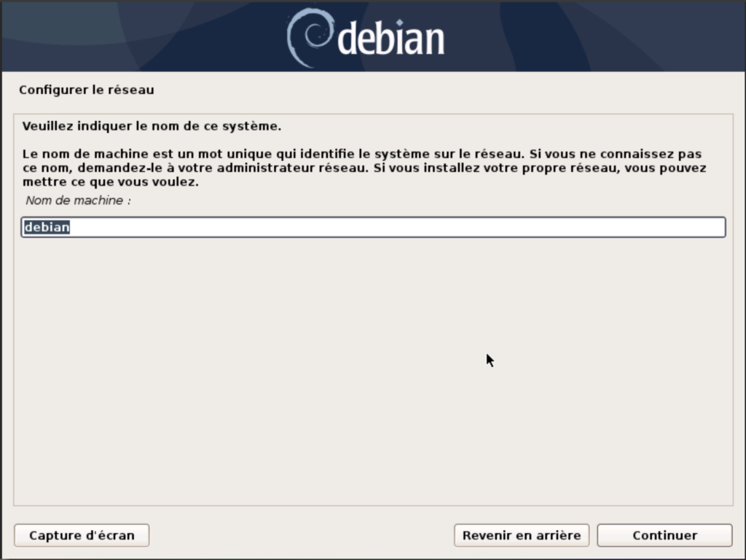This screenshot has width=746, height=560.
Task: Go back using Revenir en arrière
Action: tap(522, 535)
